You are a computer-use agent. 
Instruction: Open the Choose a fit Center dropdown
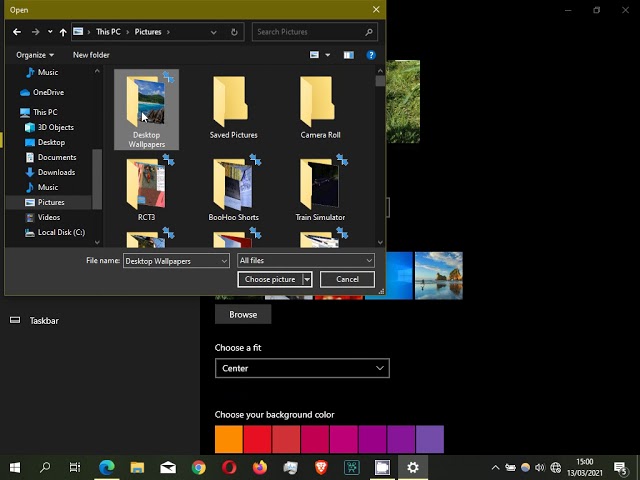click(x=302, y=368)
